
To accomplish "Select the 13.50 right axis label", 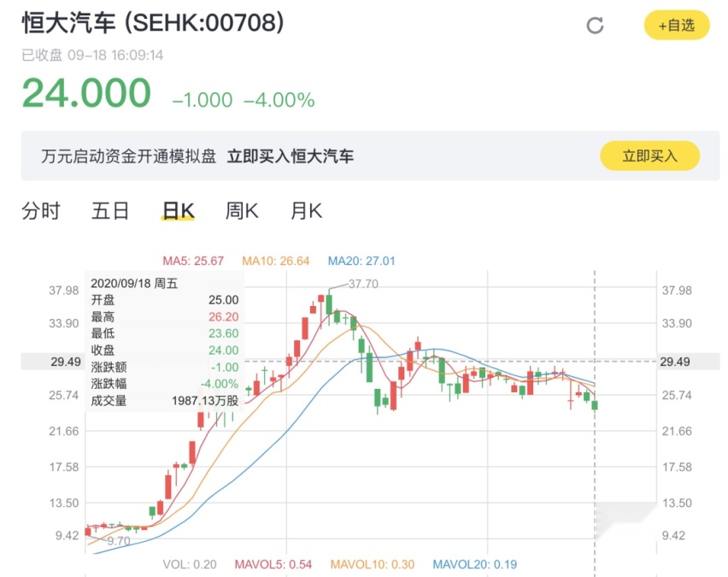I will point(677,503).
